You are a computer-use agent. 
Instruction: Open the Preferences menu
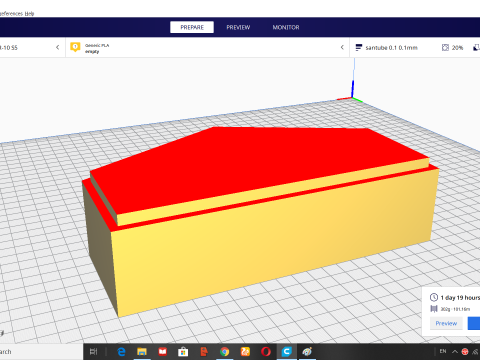pos(11,14)
